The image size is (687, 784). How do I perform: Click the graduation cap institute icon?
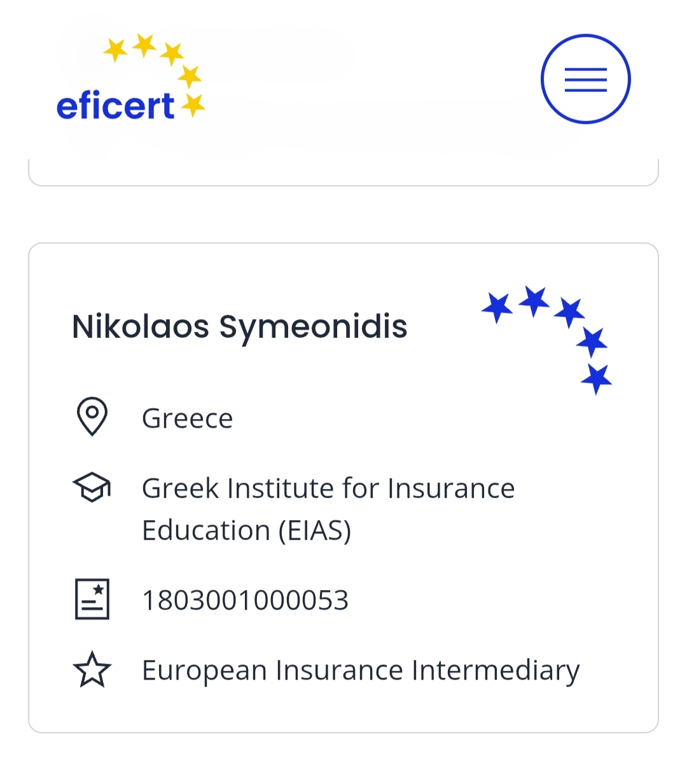tap(92, 488)
